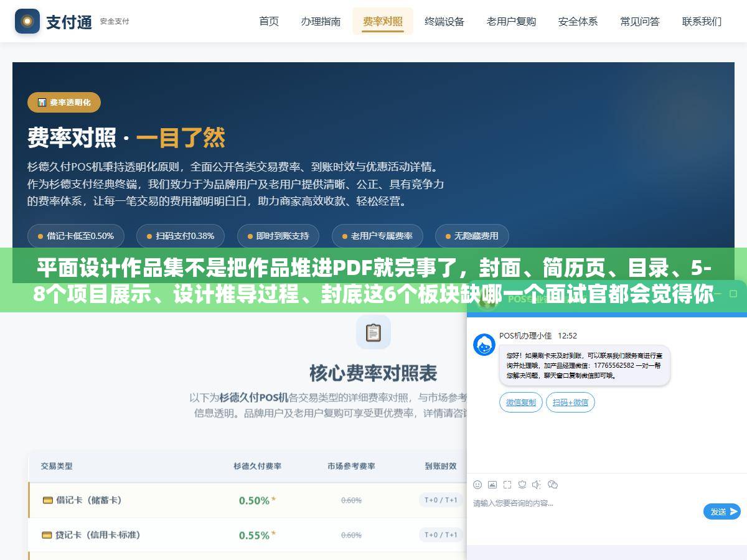Click the 即时到账支持 pill
This screenshot has height=560, width=747.
pos(278,236)
